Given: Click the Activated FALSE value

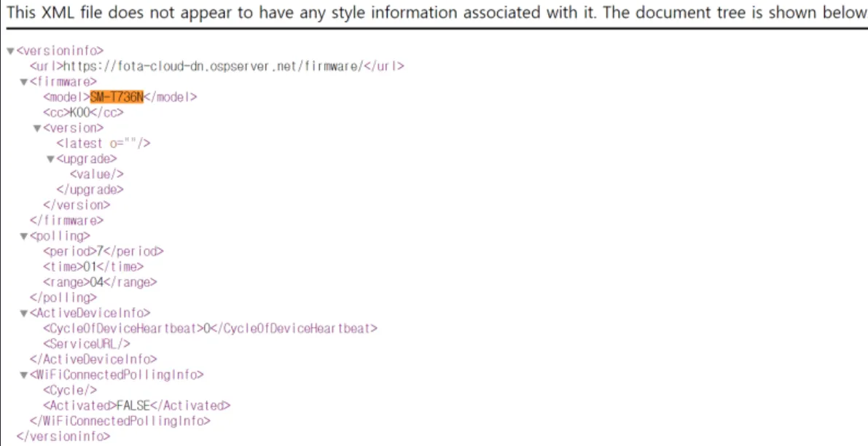Looking at the screenshot, I should [133, 406].
